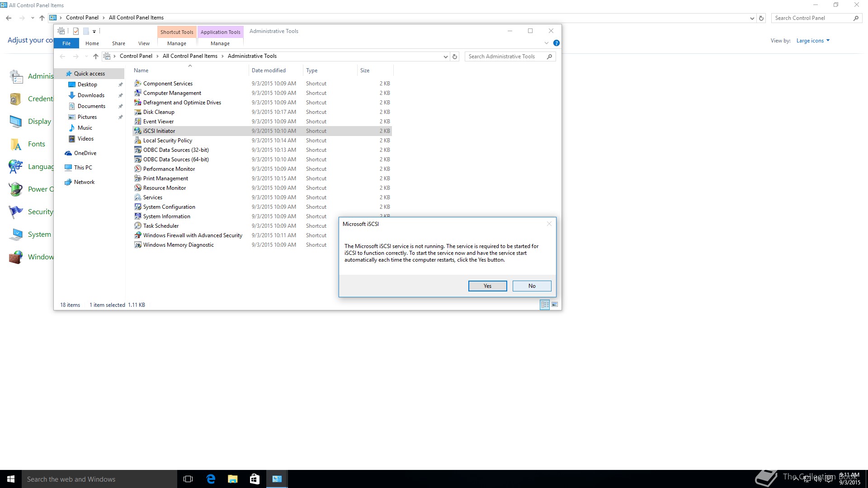
Task: Open the Store from the taskbar
Action: (x=255, y=479)
